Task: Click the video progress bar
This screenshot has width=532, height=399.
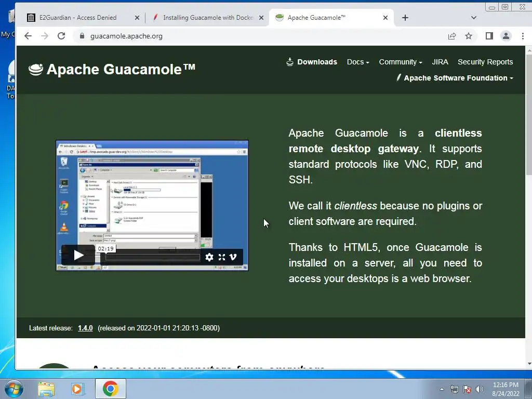Action: coord(152,257)
